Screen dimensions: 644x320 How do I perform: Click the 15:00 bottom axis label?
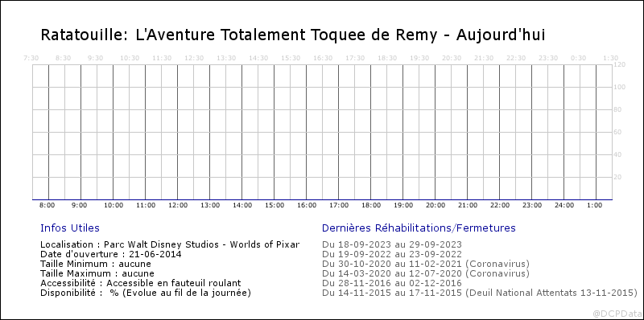(275, 205)
